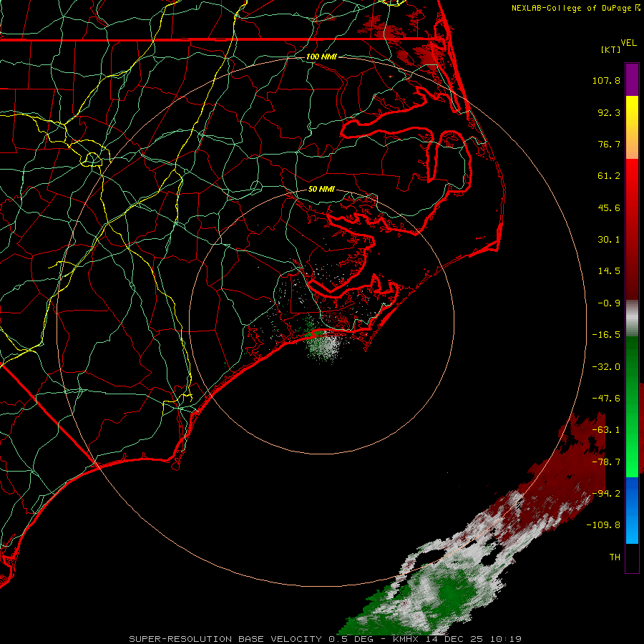
Task: Click the -63.1 legend value
Action: [606, 430]
